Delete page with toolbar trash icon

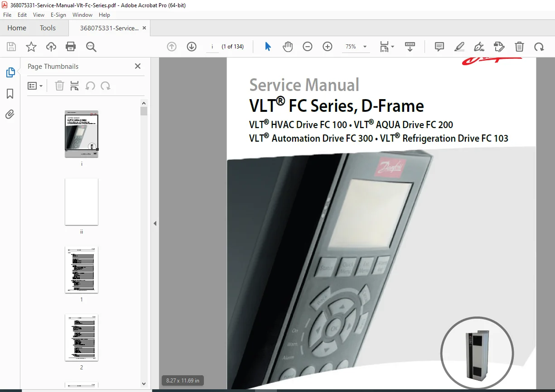(519, 47)
